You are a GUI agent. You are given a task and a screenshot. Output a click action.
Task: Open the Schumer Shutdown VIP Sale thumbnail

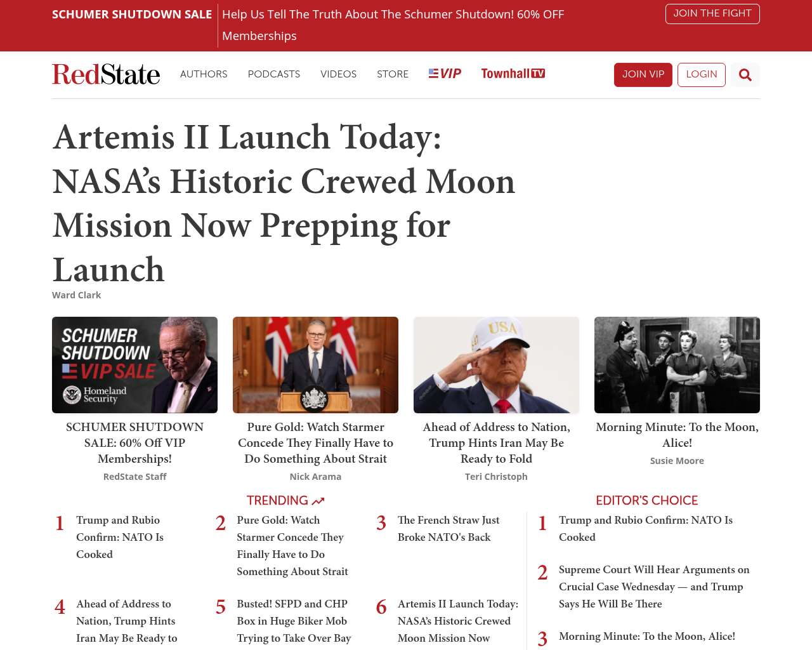[134, 365]
